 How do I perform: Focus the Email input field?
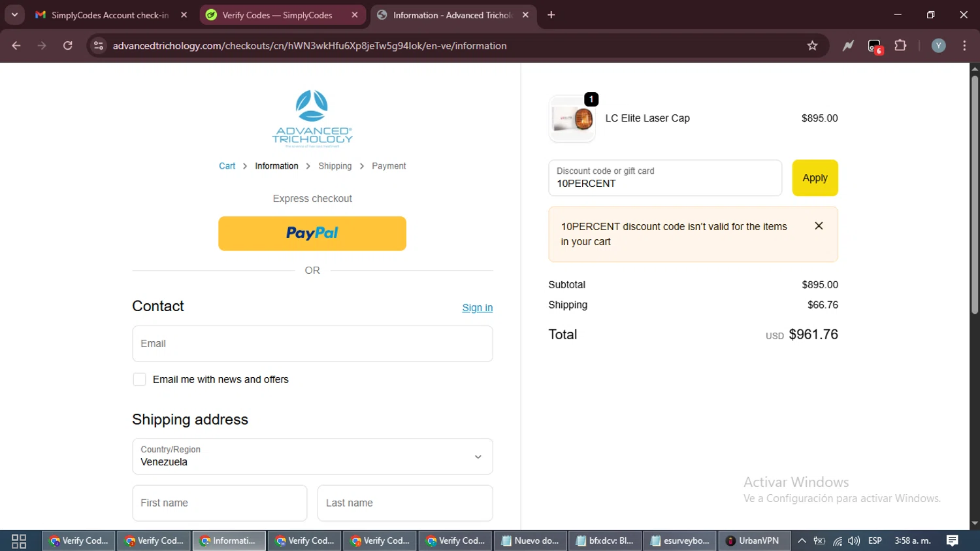(312, 344)
